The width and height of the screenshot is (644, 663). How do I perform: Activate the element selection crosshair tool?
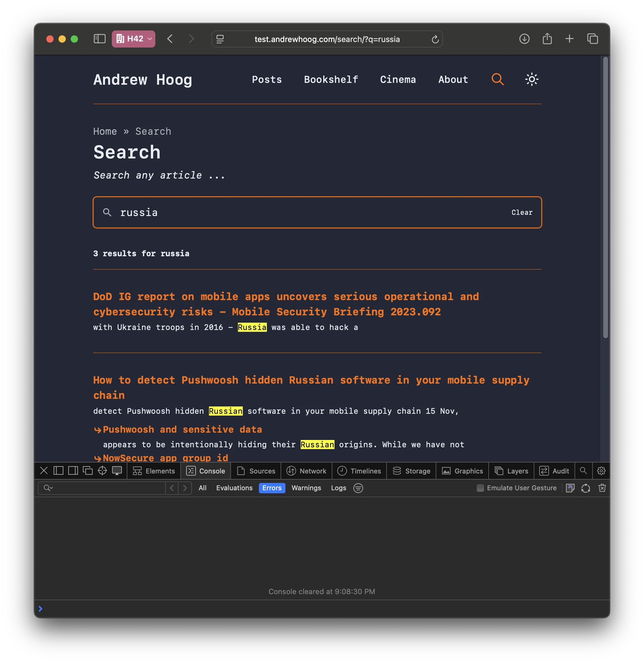point(102,470)
